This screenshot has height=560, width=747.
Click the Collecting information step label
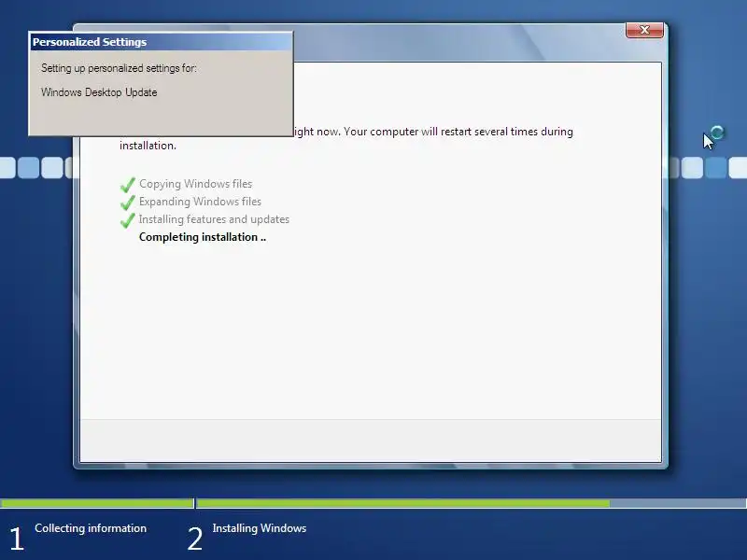pyautogui.click(x=91, y=528)
